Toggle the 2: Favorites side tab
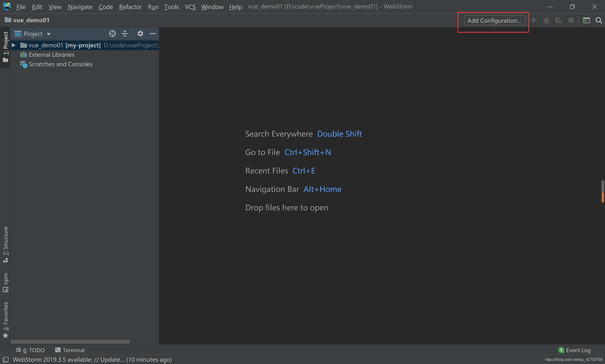 click(x=5, y=320)
